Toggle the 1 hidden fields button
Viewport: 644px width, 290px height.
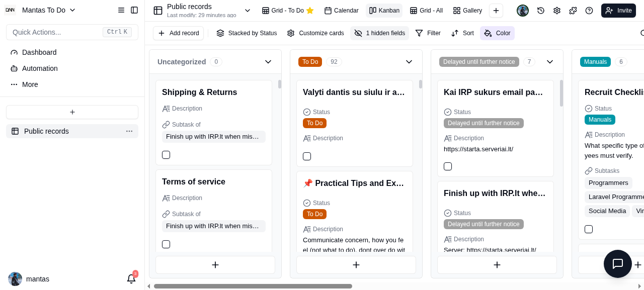[379, 33]
